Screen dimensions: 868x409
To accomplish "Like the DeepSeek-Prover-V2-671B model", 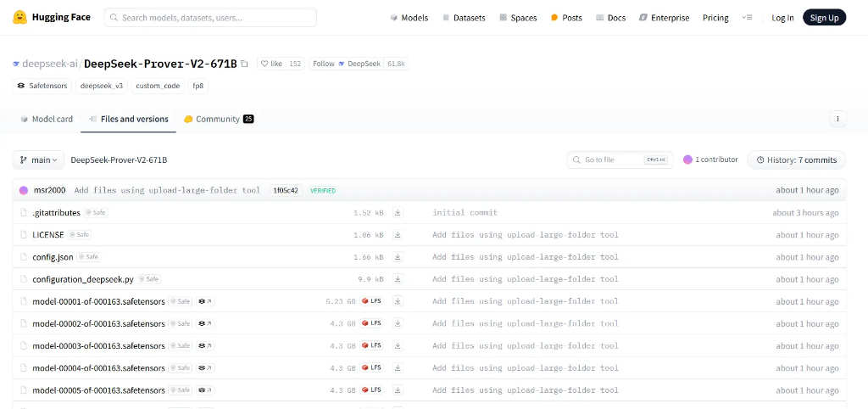I will click(x=271, y=64).
